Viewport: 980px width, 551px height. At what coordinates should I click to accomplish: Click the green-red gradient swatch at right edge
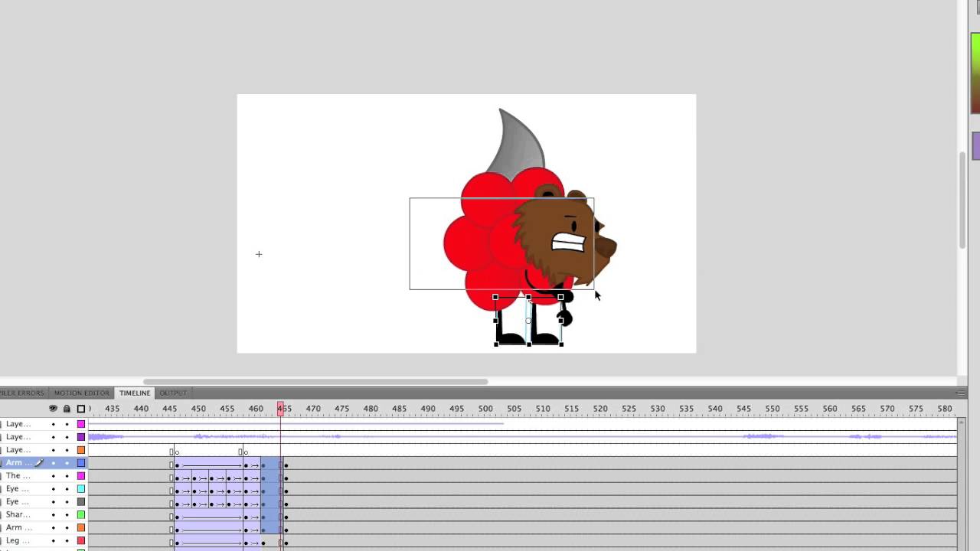[x=975, y=74]
